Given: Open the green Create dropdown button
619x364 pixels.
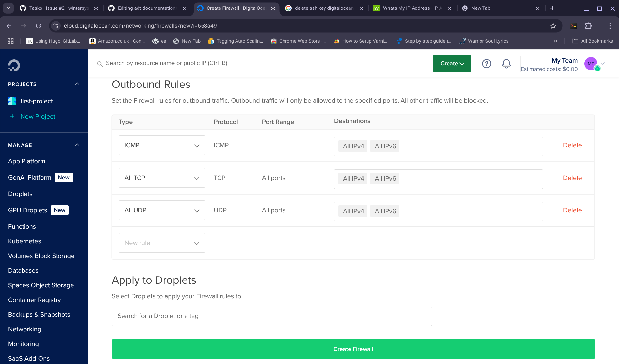Looking at the screenshot, I should [x=452, y=64].
